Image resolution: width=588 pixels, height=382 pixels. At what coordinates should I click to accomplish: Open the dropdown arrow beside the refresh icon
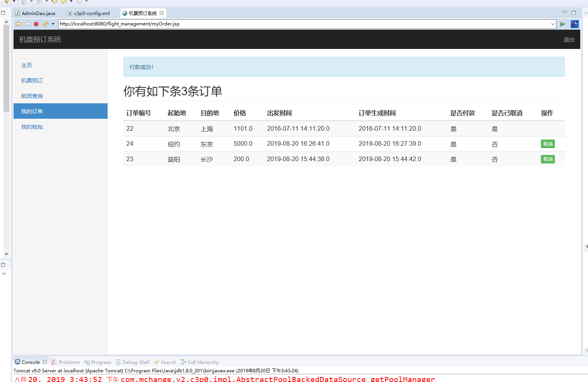point(53,24)
